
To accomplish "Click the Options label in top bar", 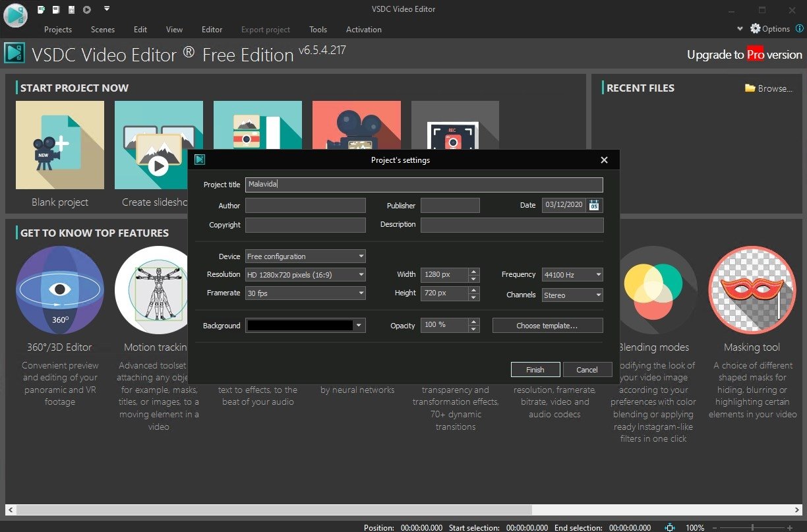I will pos(776,29).
